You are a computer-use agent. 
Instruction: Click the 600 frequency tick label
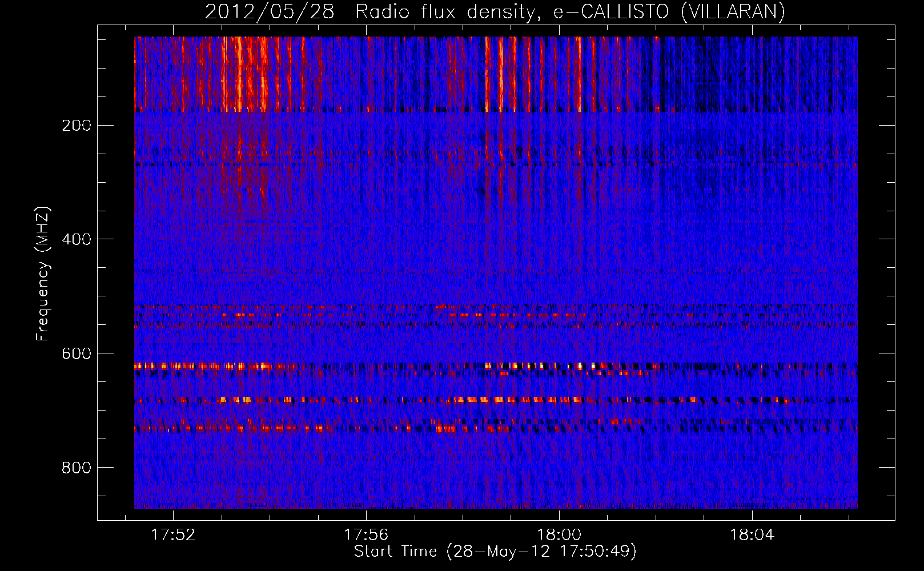(76, 353)
